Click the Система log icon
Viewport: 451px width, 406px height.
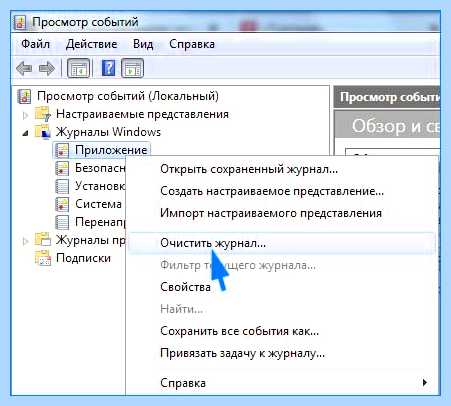pos(62,204)
